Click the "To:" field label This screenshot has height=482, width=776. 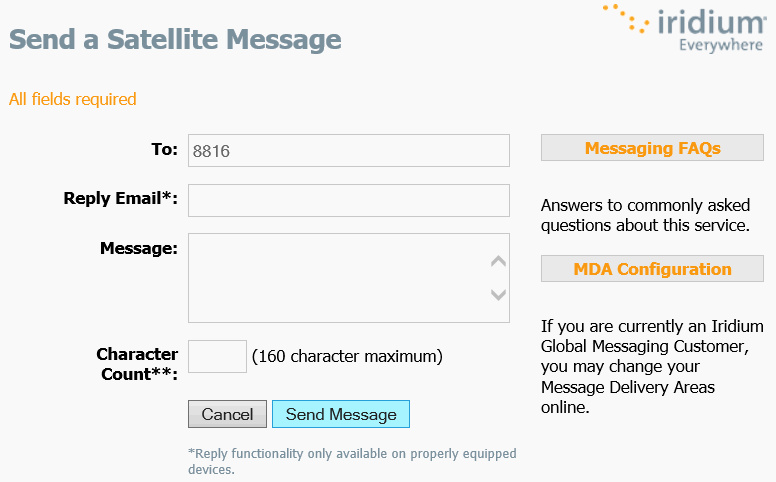(x=164, y=149)
